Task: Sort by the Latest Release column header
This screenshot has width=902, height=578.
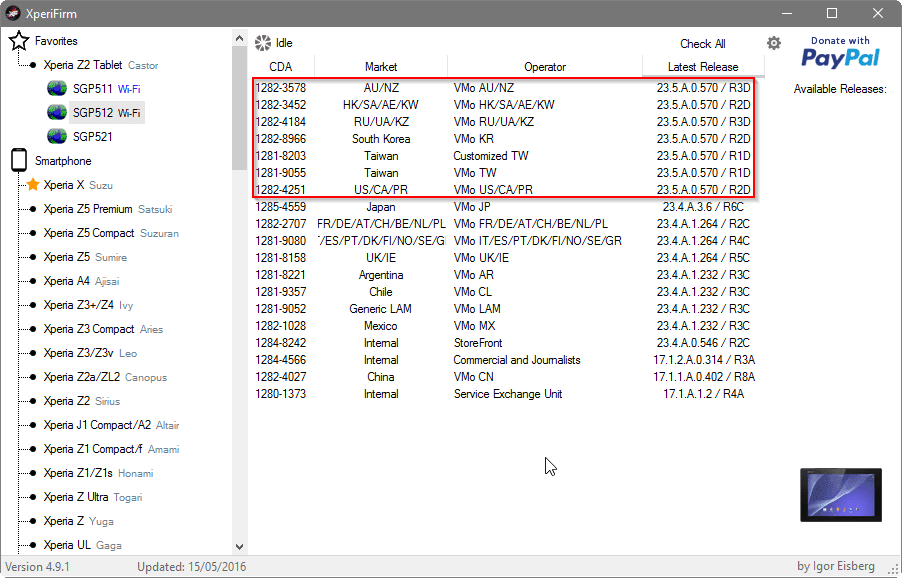Action: coord(703,67)
